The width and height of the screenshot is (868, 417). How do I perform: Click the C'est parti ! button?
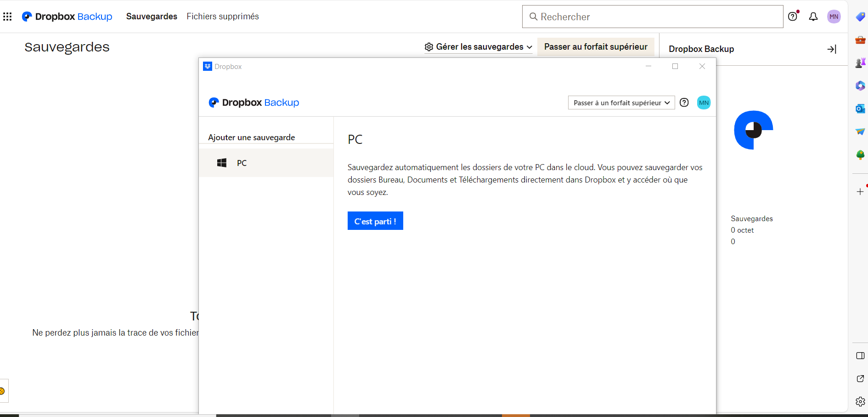(x=375, y=221)
